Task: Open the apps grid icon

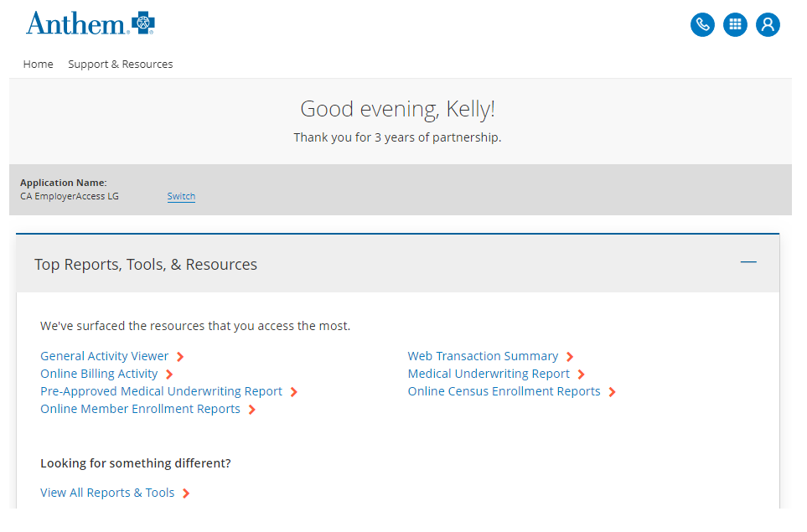Action: point(735,24)
